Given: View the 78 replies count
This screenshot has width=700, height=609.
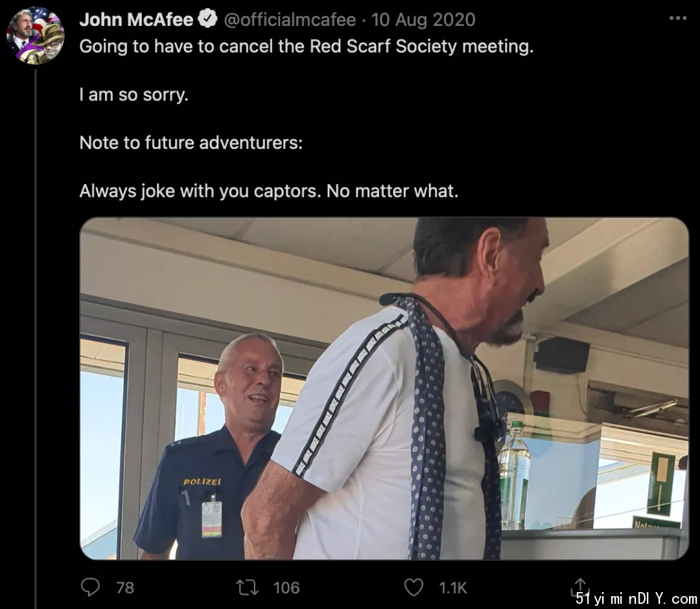Looking at the screenshot, I should click(125, 588).
